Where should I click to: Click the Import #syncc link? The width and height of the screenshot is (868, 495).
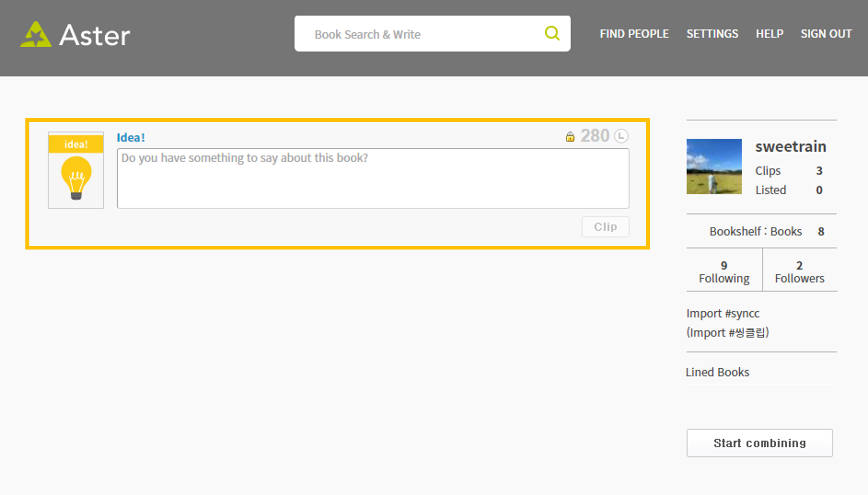coord(722,313)
